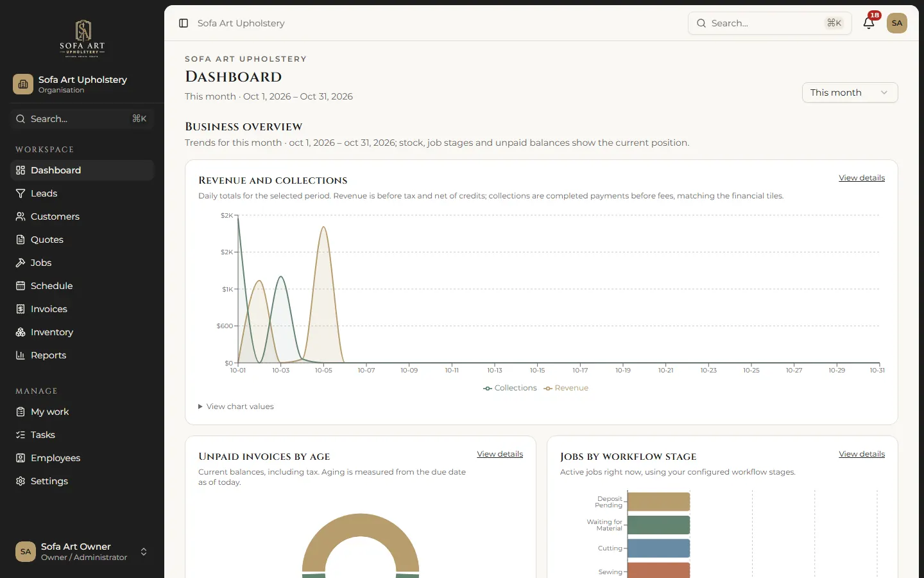
Task: Click the Revenue peak on the chart
Action: coord(323,227)
